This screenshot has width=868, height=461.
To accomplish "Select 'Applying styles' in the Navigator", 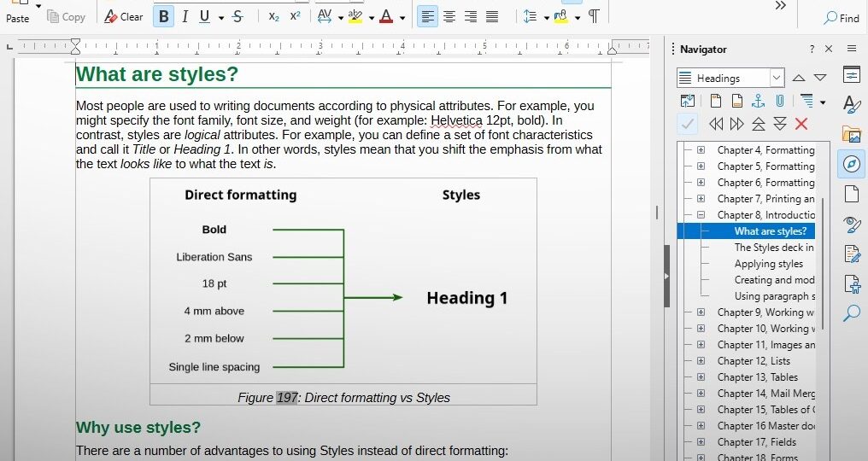I will [x=768, y=264].
